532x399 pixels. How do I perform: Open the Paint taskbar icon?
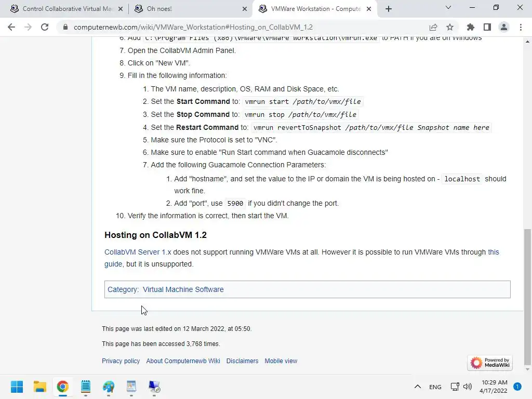coord(109,387)
